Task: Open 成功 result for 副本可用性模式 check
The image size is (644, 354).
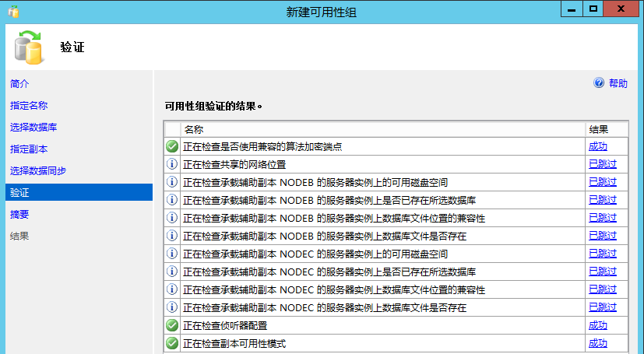Action: pyautogui.click(x=598, y=343)
